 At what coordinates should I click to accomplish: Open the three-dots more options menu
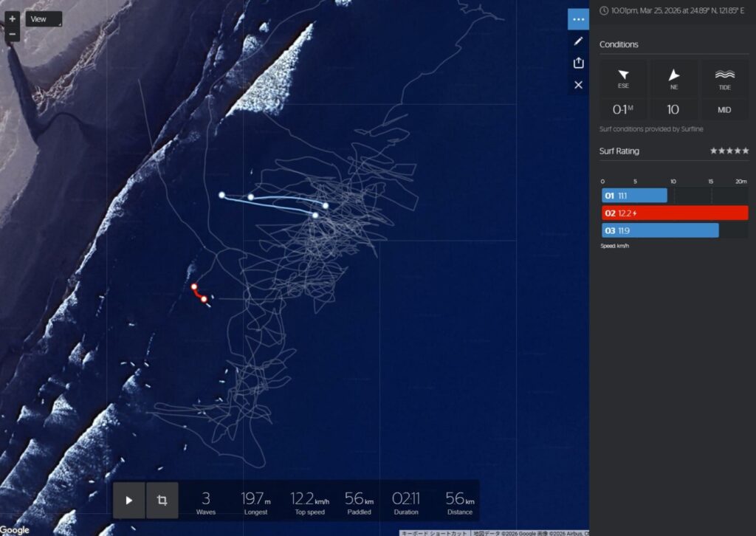[578, 19]
